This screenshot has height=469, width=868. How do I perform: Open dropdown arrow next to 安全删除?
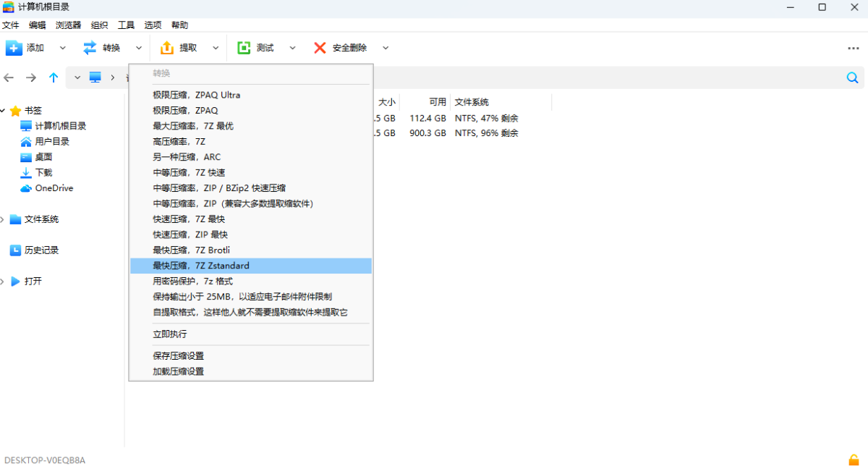click(x=386, y=48)
